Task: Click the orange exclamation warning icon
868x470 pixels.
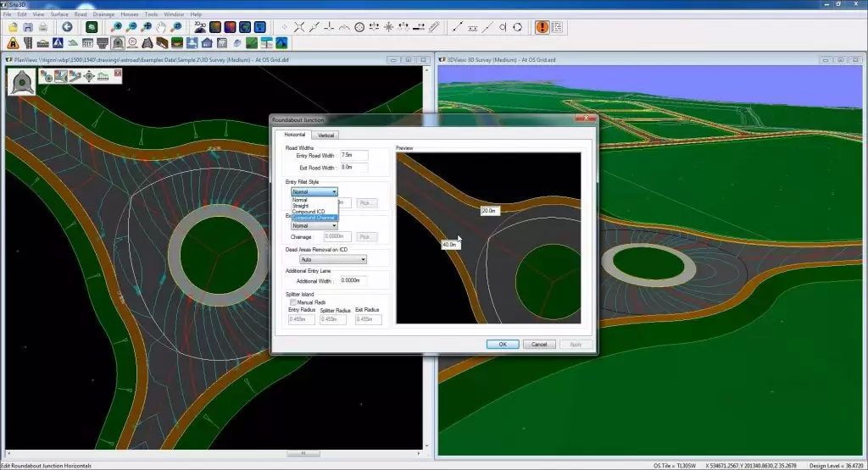Action: (542, 27)
